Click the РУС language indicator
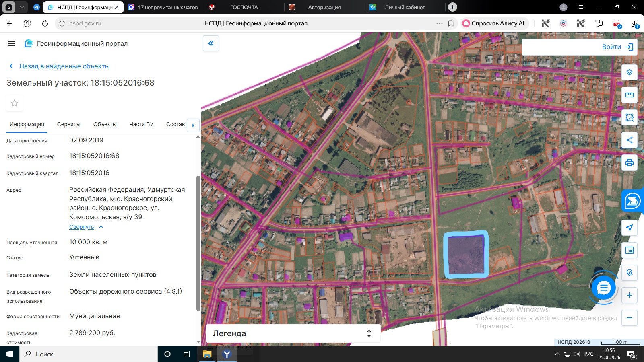The height and width of the screenshot is (362, 644). pos(589,354)
